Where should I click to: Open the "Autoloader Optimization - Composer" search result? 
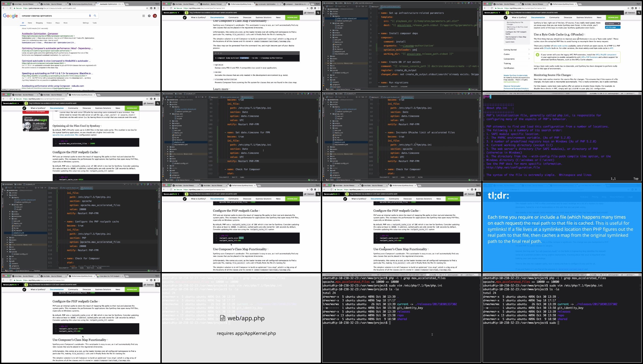coord(40,34)
